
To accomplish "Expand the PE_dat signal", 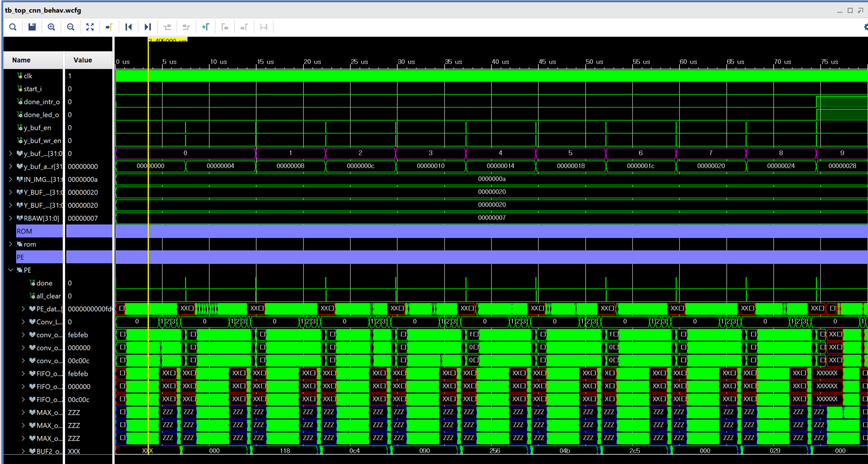I will click(x=23, y=309).
